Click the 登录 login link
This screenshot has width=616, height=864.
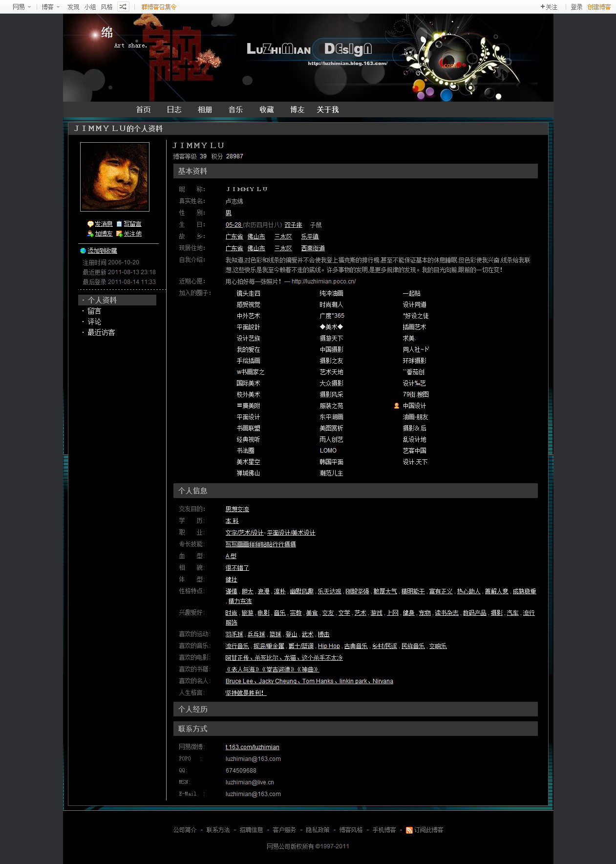point(576,7)
